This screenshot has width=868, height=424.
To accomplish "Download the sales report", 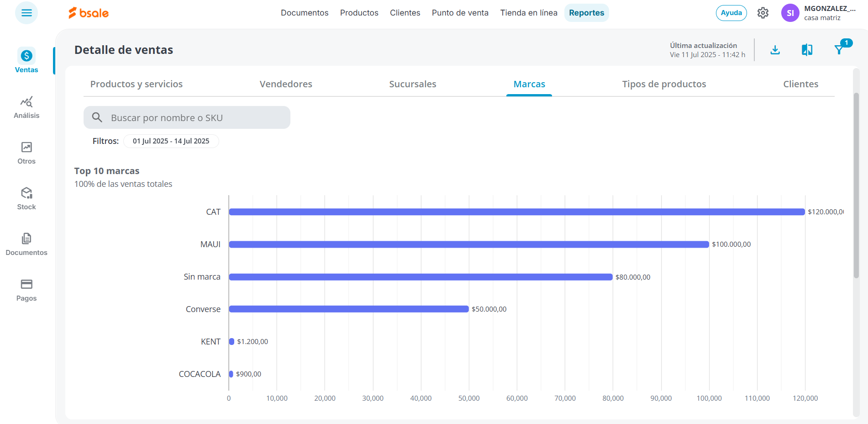I will (775, 50).
